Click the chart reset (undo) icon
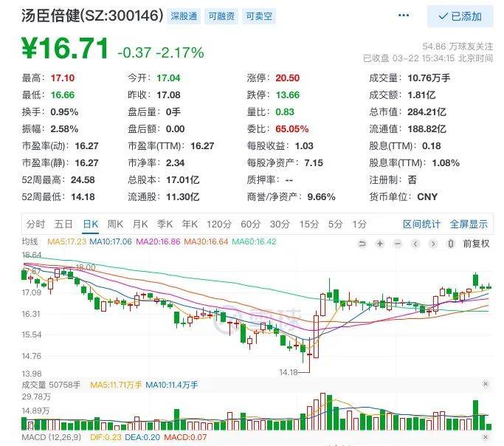This screenshot has height=446, width=504. (362, 243)
